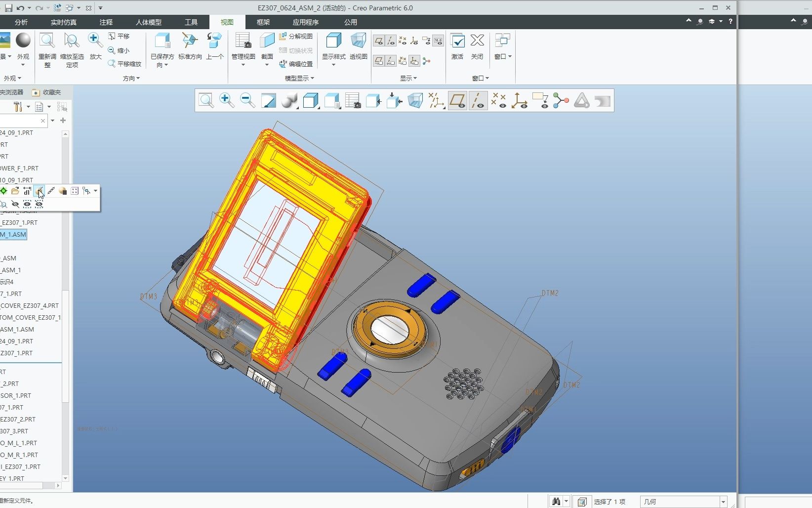Click Refit (重新调整) in the ribbon
The image size is (812, 508).
click(x=47, y=50)
